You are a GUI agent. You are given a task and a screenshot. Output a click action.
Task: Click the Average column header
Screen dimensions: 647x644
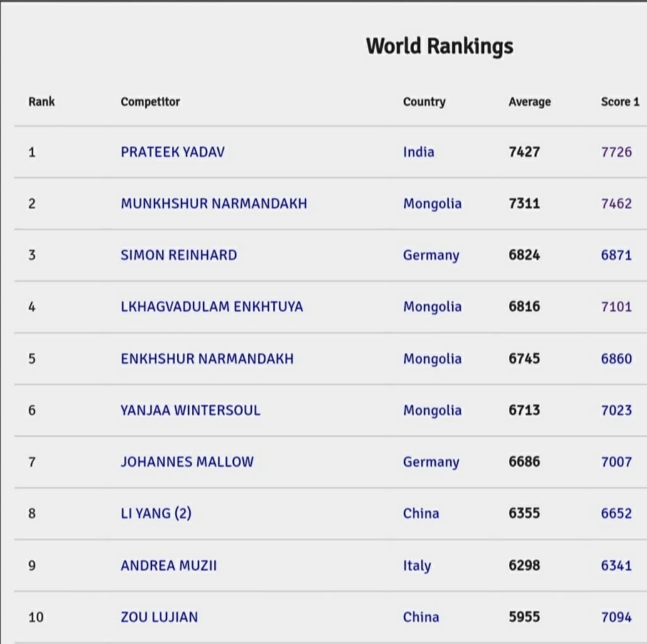pos(529,101)
